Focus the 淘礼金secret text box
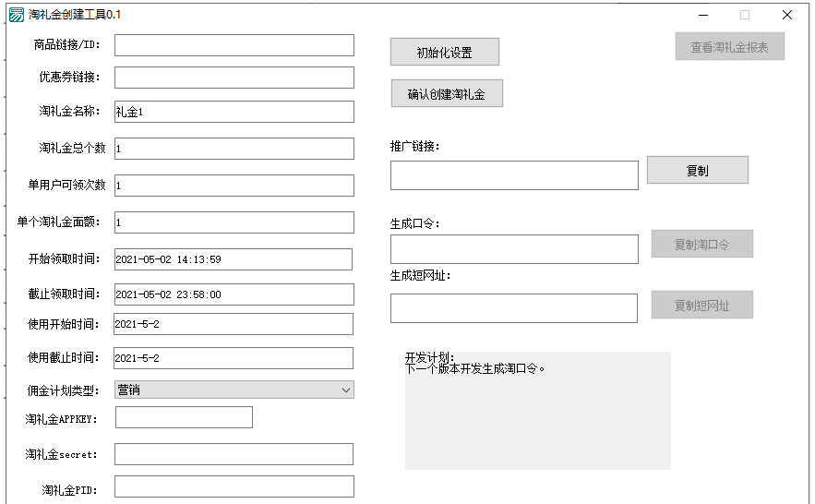 point(234,454)
